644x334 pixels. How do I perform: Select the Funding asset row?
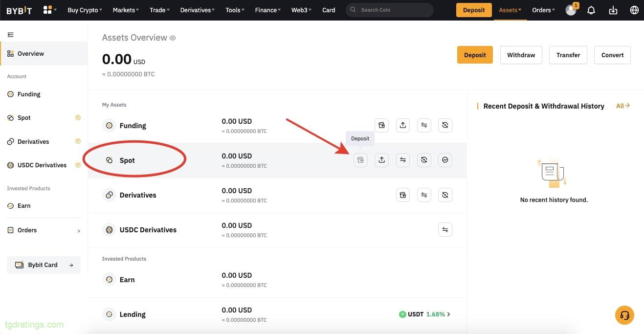pyautogui.click(x=277, y=126)
